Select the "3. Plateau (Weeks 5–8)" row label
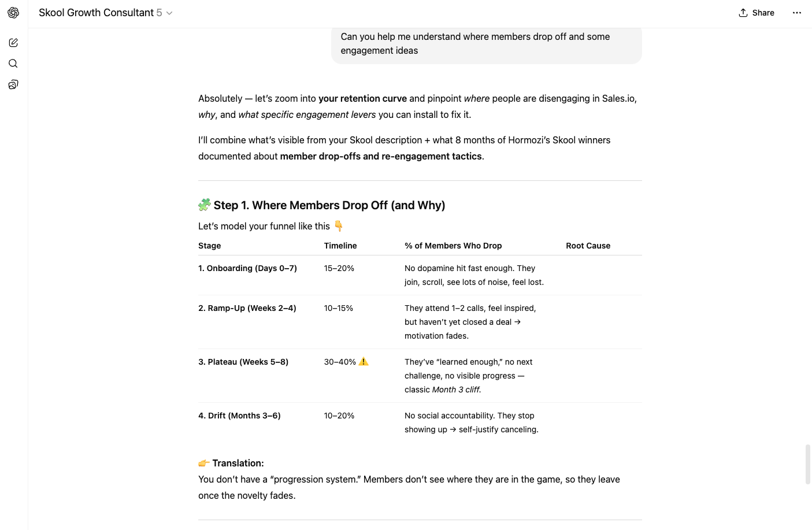812x530 pixels. (243, 362)
